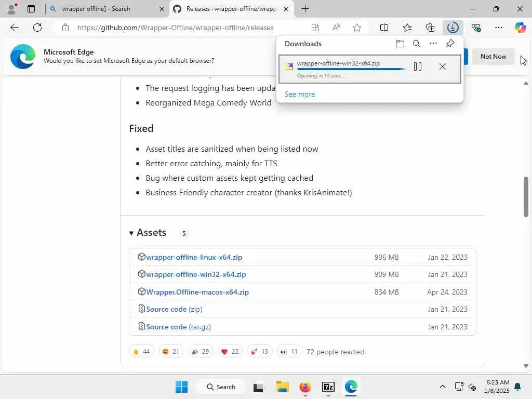Image resolution: width=532 pixels, height=399 pixels.
Task: Open taskbar Search box
Action: [x=221, y=387]
